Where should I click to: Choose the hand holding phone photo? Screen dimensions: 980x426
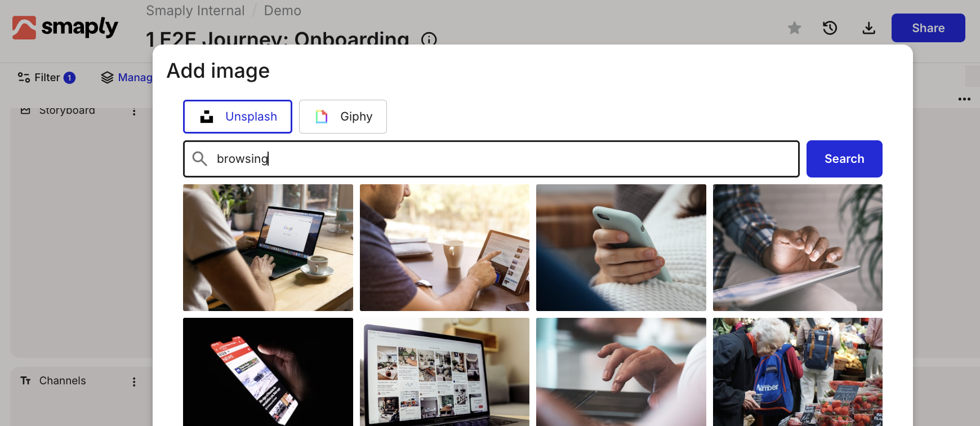coord(621,247)
